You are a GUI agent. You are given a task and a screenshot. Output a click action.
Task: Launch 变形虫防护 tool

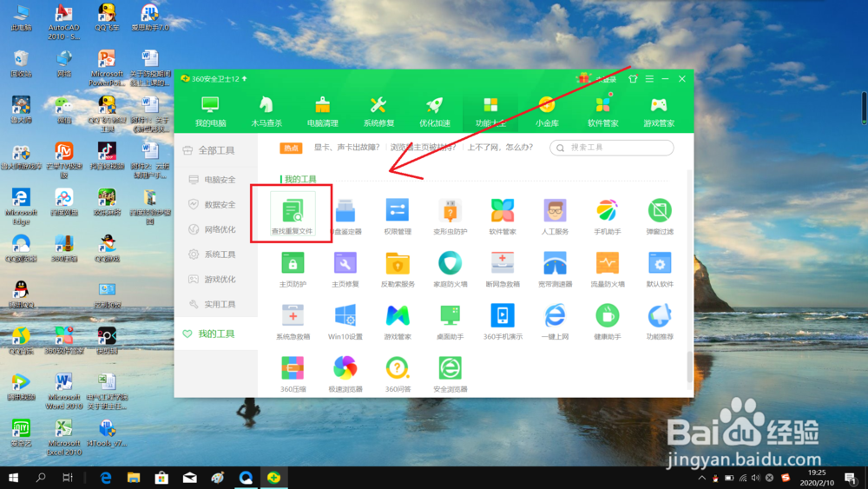[450, 216]
